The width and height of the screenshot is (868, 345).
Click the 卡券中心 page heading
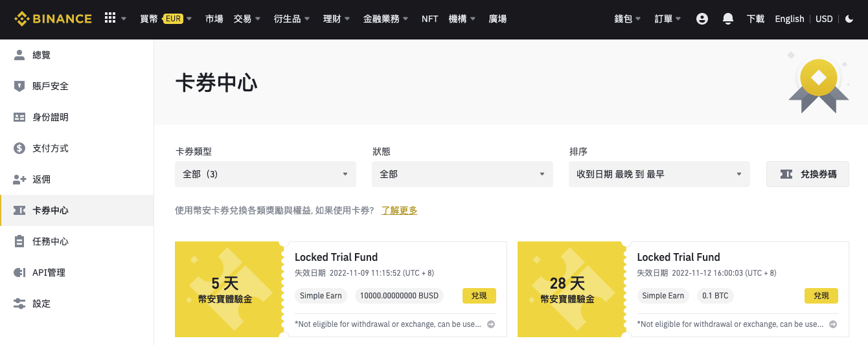[x=216, y=84]
